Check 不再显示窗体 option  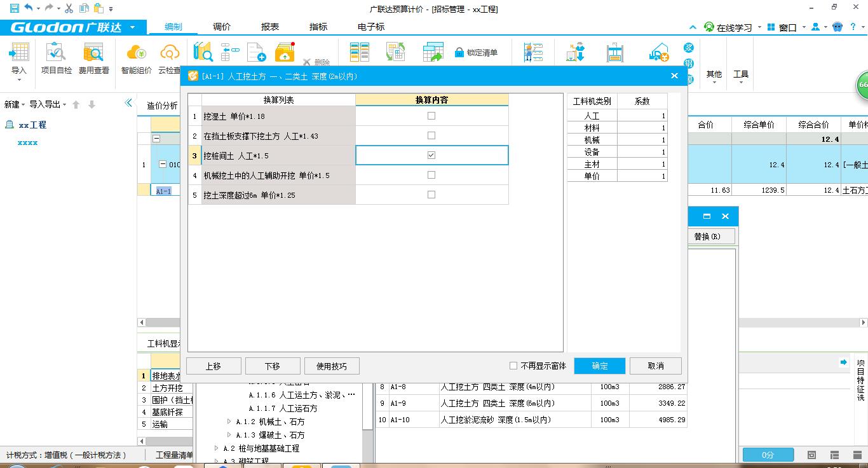[513, 366]
